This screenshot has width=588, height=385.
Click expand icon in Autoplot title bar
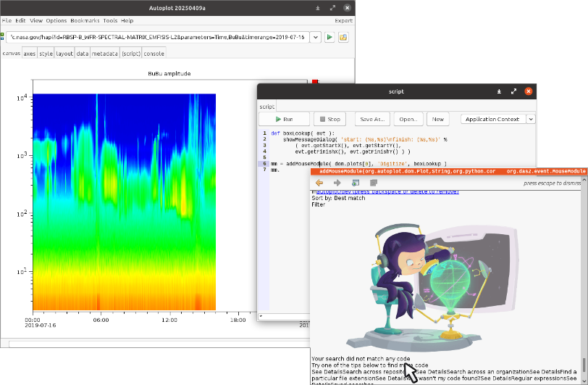pos(332,8)
